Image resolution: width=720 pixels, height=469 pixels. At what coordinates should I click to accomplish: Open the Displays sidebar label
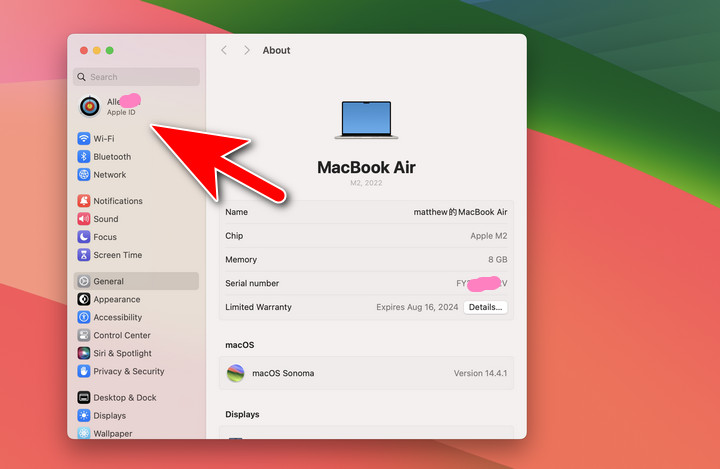[x=109, y=415]
